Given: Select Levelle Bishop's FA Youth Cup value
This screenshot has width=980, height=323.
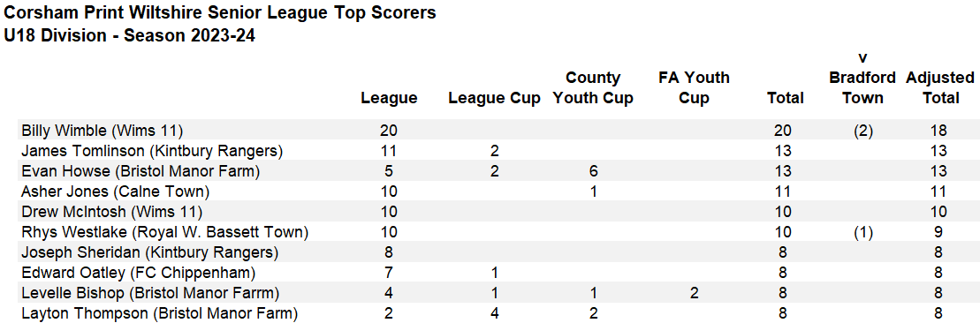Looking at the screenshot, I should pyautogui.click(x=694, y=293).
